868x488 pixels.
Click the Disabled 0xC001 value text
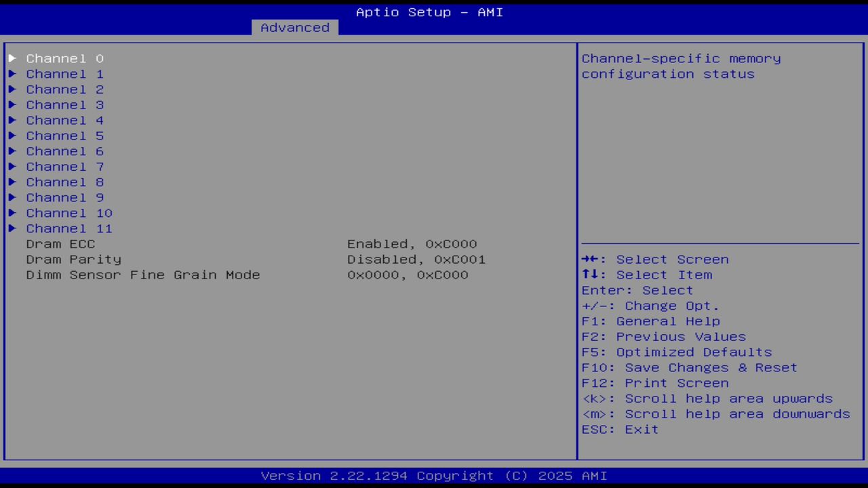click(x=416, y=259)
